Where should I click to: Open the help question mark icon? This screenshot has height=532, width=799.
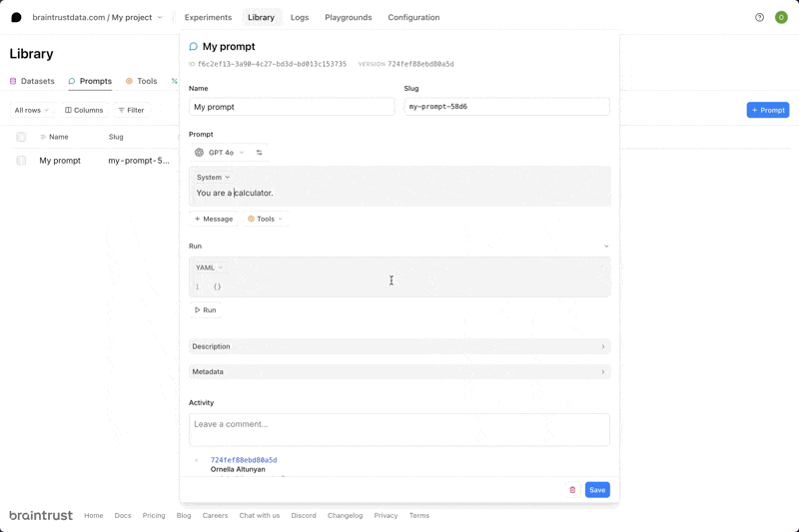[759, 17]
